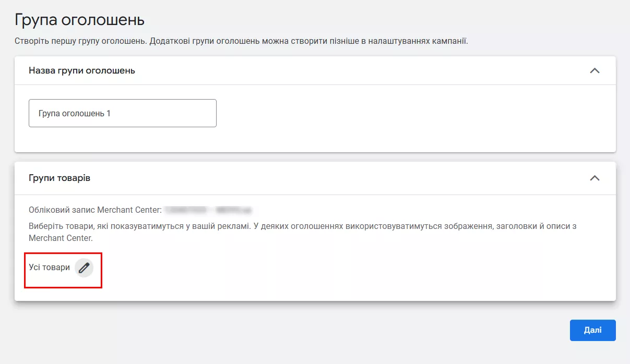
Task: Click the Групи товарів card title
Action: tap(60, 178)
